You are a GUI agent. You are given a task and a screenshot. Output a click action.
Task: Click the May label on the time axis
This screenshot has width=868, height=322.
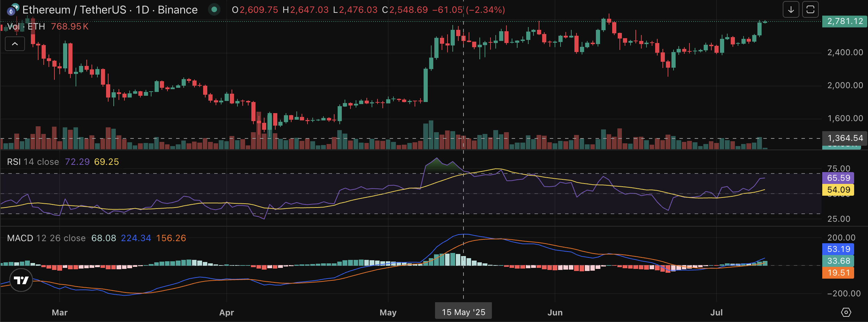pos(388,313)
